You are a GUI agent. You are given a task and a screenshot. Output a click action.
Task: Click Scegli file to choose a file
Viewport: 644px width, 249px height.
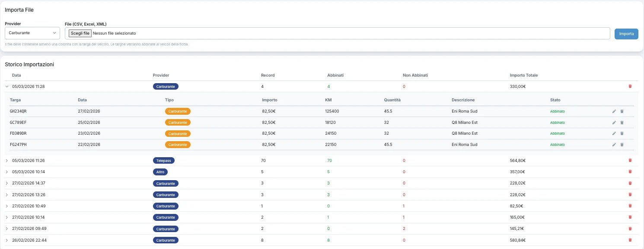pyautogui.click(x=80, y=33)
